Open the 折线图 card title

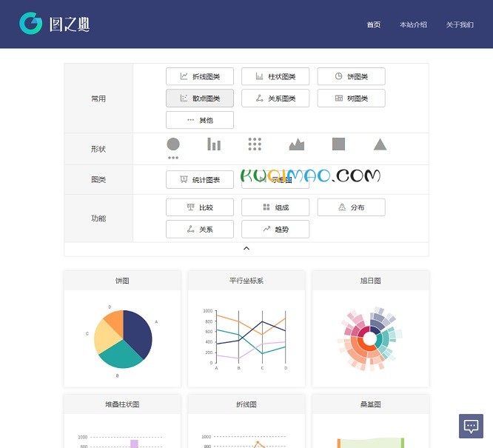pyautogui.click(x=246, y=404)
